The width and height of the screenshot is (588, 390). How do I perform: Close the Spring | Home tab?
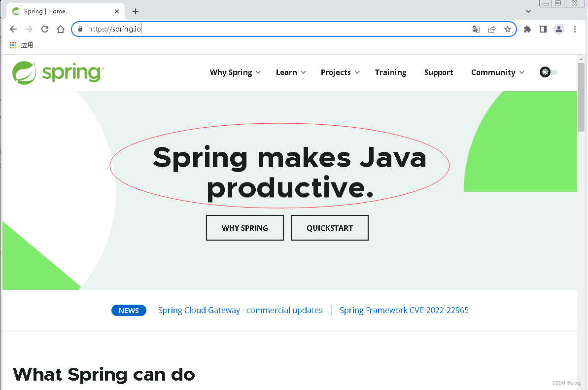[117, 11]
